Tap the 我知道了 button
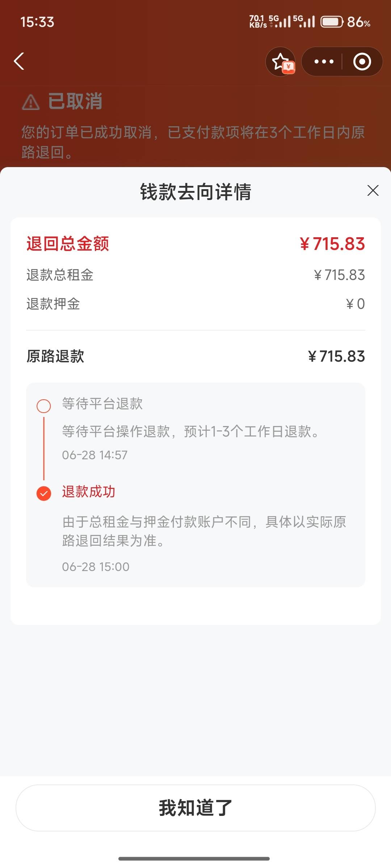The height and width of the screenshot is (868, 391). (195, 808)
